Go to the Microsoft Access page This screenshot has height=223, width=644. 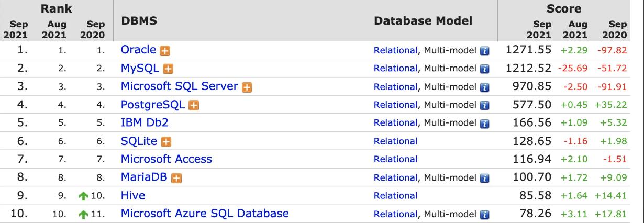[166, 159]
